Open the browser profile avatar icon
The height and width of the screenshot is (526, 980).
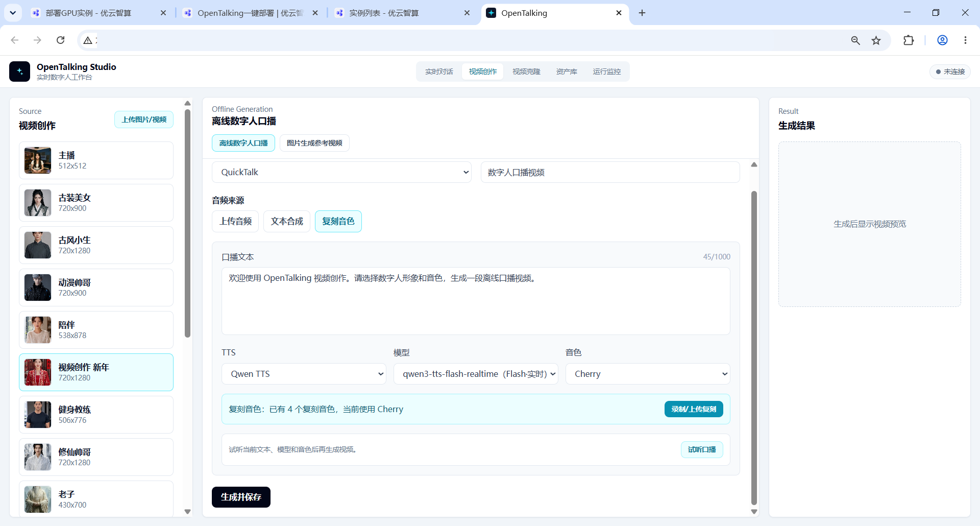(x=942, y=40)
